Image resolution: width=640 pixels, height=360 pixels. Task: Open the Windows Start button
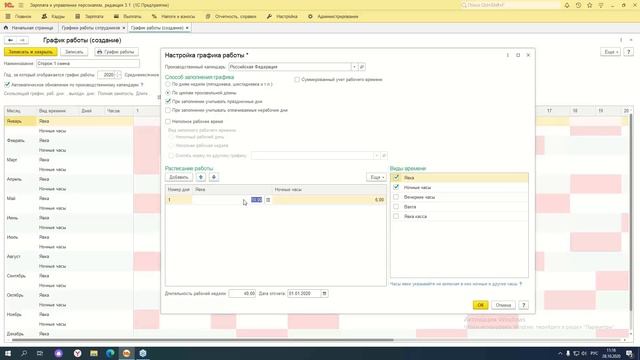point(8,353)
